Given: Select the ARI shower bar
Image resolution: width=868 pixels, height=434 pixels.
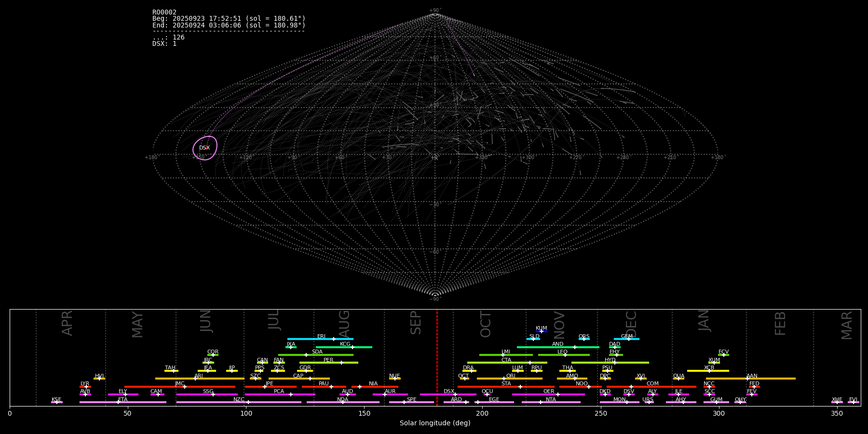Looking at the screenshot, I should pyautogui.click(x=200, y=379).
